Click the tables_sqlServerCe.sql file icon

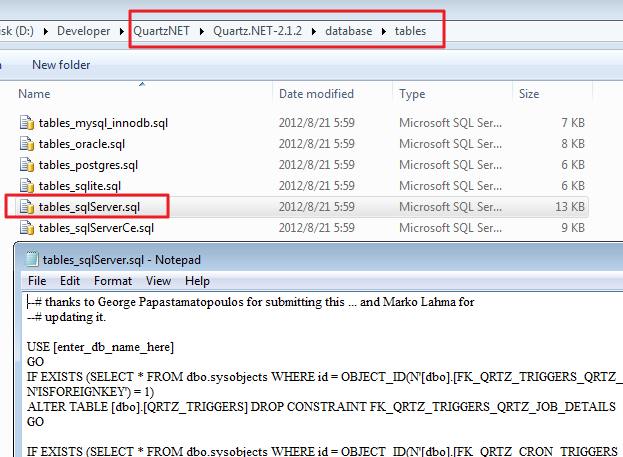27,228
